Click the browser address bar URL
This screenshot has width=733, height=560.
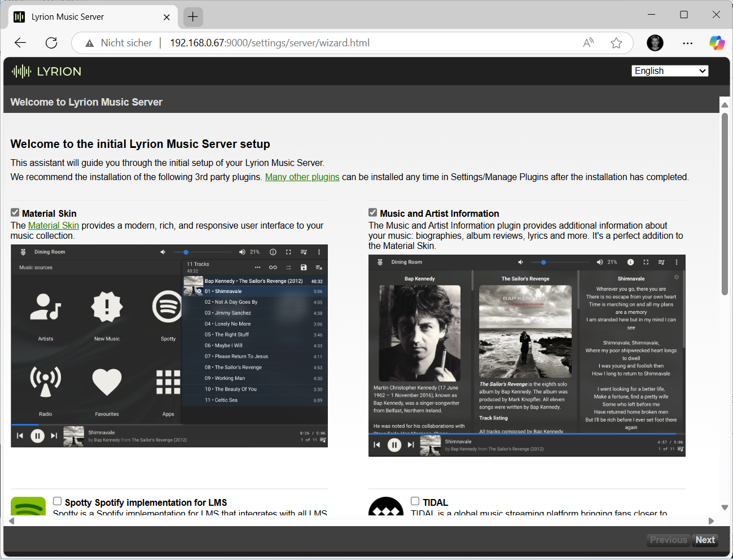[x=270, y=43]
